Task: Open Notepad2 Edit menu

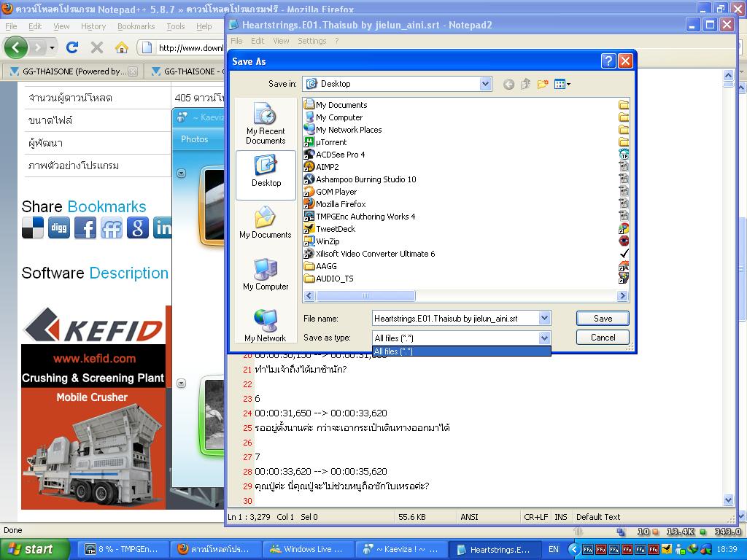Action: [x=258, y=41]
